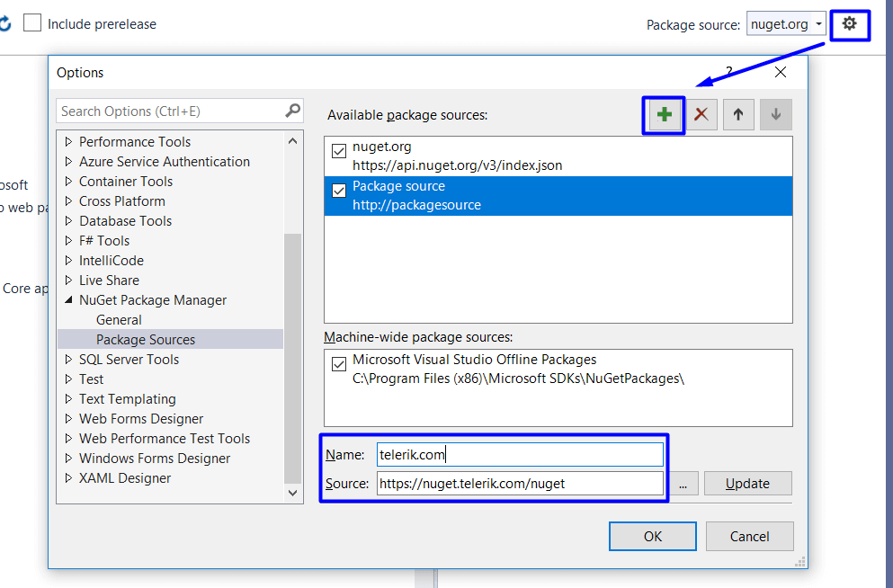Move selected package source up with arrow icon
Viewport: 893px width, 588px height.
pyautogui.click(x=737, y=114)
